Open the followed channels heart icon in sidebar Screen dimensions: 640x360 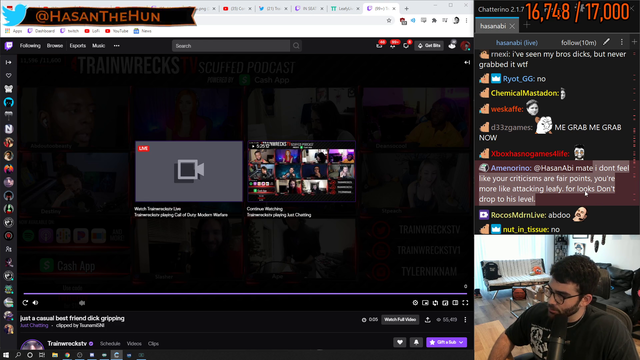(9, 76)
